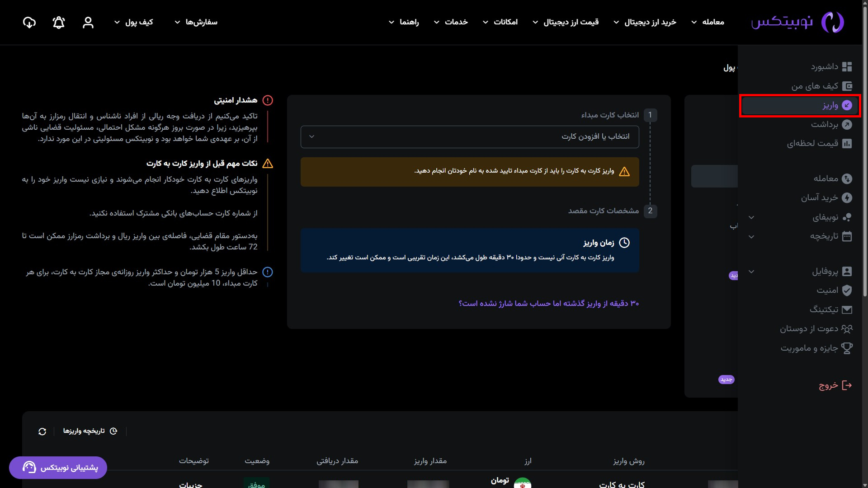
Task: Open the user account icon
Action: pyautogui.click(x=88, y=23)
